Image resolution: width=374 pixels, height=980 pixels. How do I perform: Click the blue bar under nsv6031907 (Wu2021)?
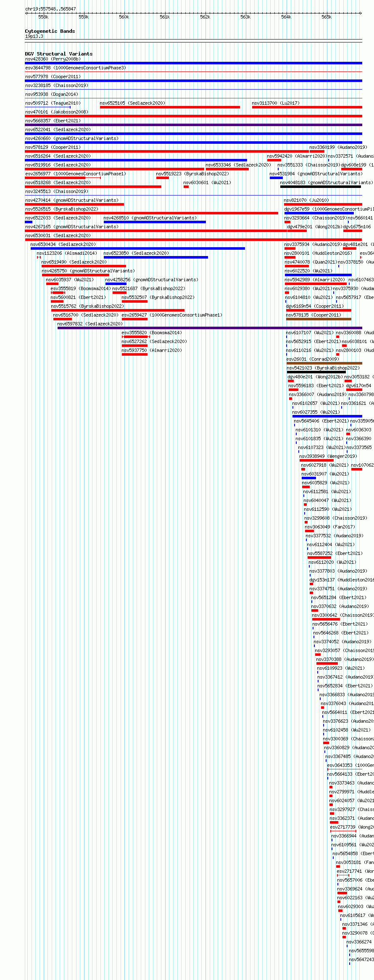(x=309, y=478)
